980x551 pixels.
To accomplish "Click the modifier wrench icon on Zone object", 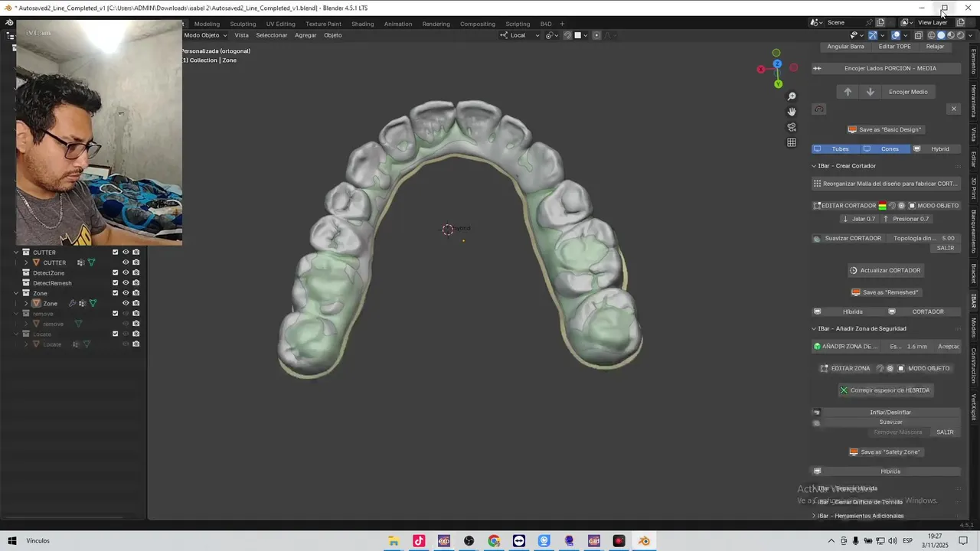I will 73,304.
